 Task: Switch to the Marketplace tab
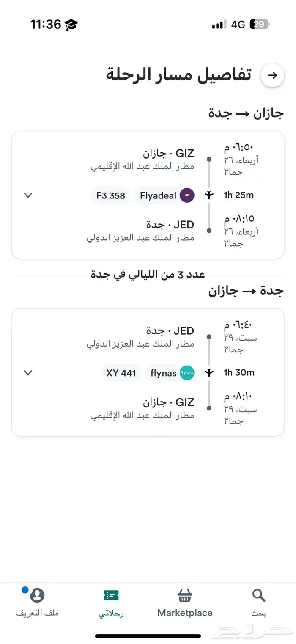185,601
